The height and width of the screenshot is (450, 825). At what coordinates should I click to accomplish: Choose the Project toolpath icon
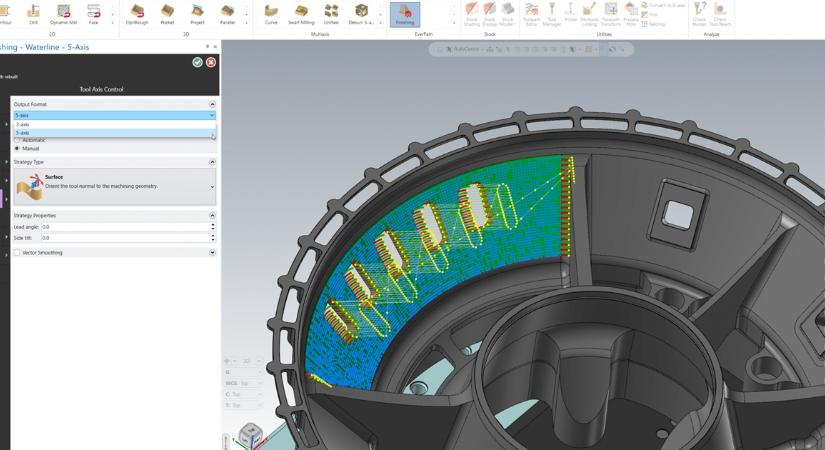tap(197, 14)
